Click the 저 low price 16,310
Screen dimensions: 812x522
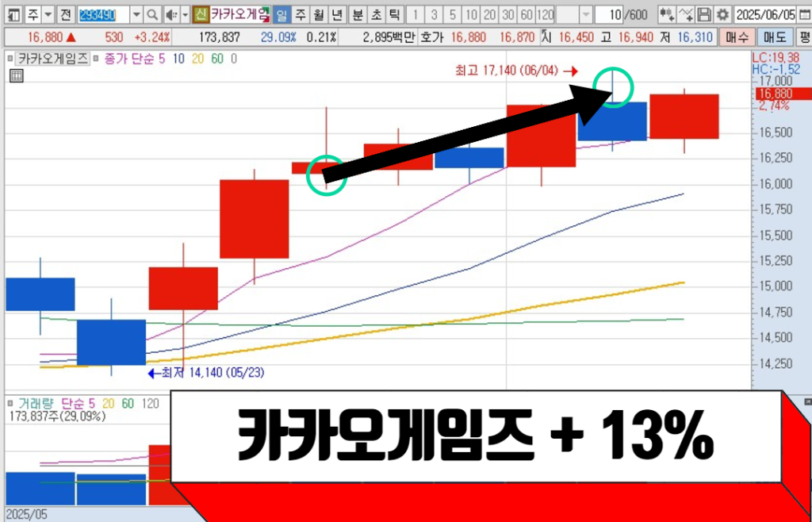(695, 37)
